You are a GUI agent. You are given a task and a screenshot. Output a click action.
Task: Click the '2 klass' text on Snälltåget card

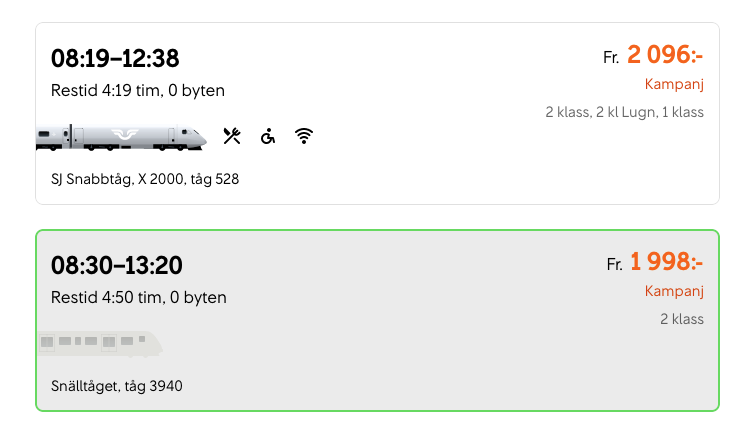[x=681, y=319]
